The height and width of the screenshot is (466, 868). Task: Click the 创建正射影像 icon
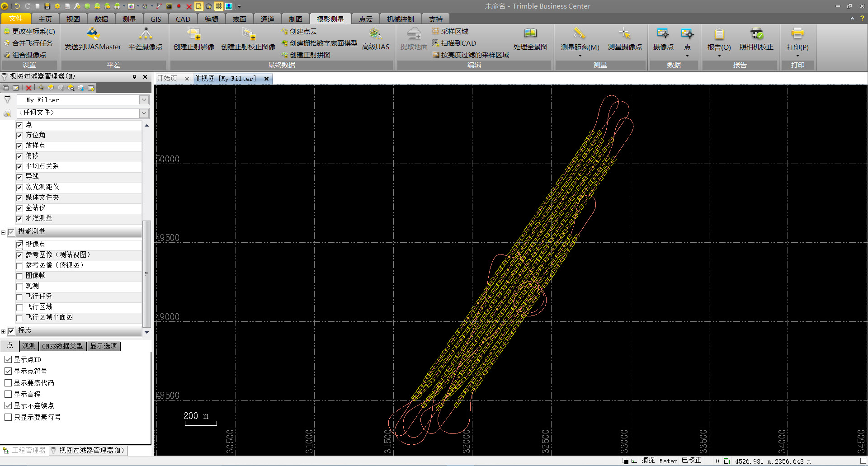194,34
